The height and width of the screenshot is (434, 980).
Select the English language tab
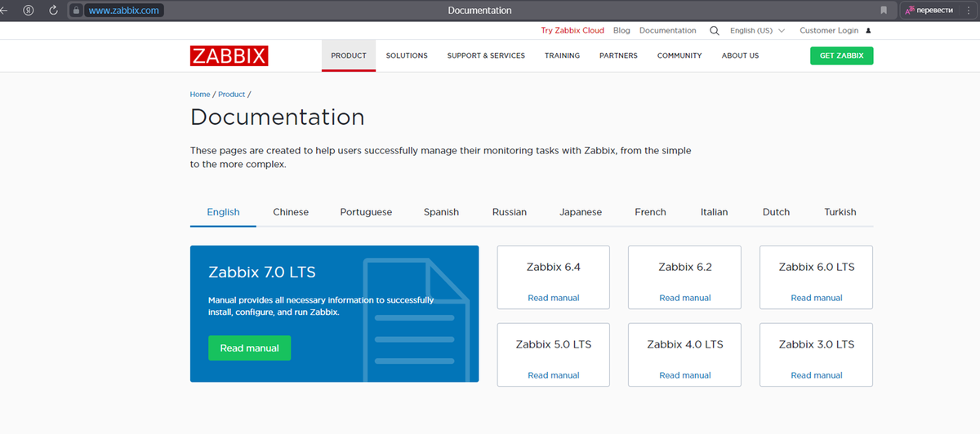click(223, 212)
